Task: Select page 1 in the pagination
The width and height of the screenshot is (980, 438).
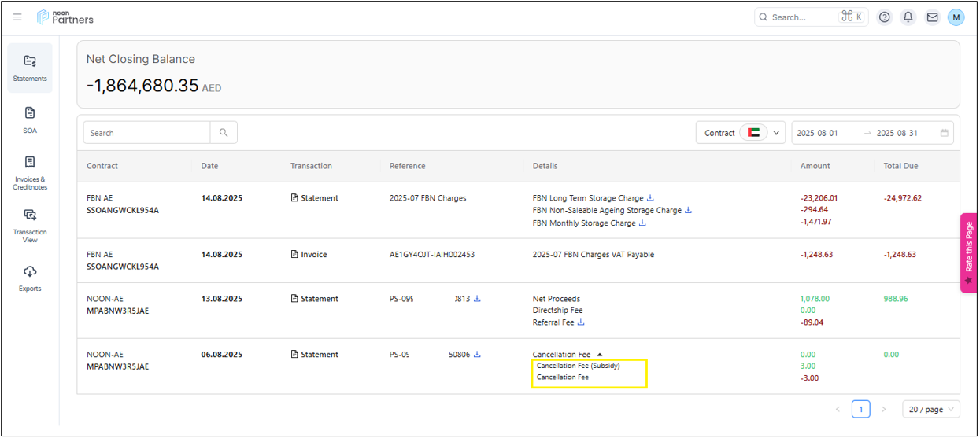Action: click(861, 409)
